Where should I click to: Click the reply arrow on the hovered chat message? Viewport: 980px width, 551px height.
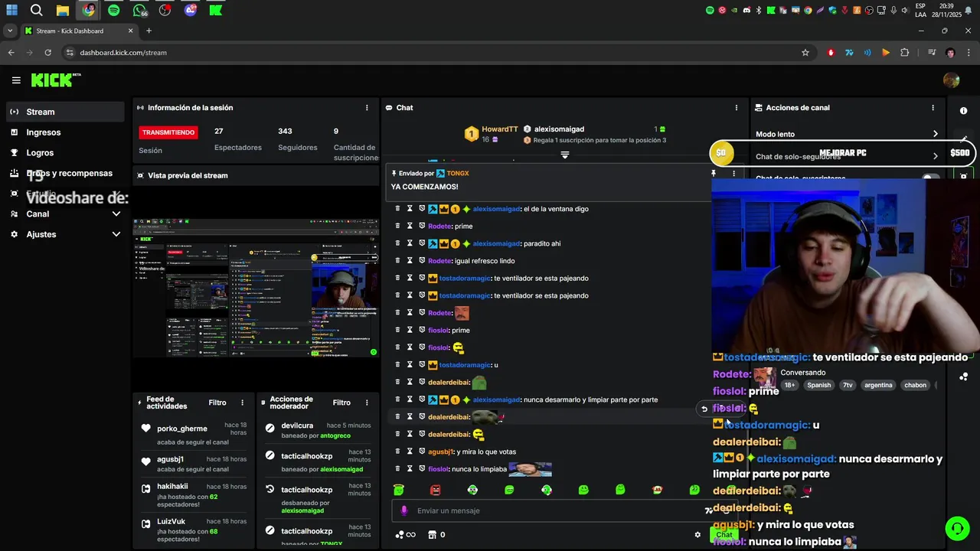(x=704, y=409)
